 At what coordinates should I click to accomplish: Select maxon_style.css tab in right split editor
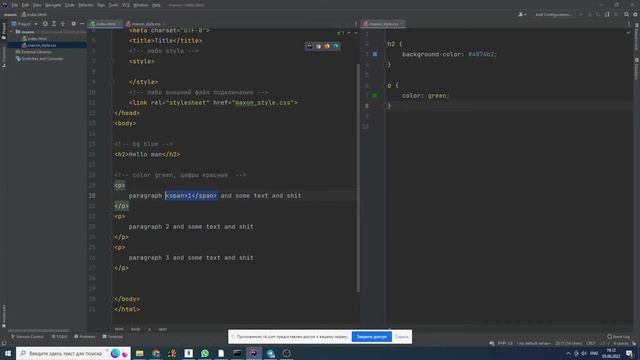click(x=384, y=24)
